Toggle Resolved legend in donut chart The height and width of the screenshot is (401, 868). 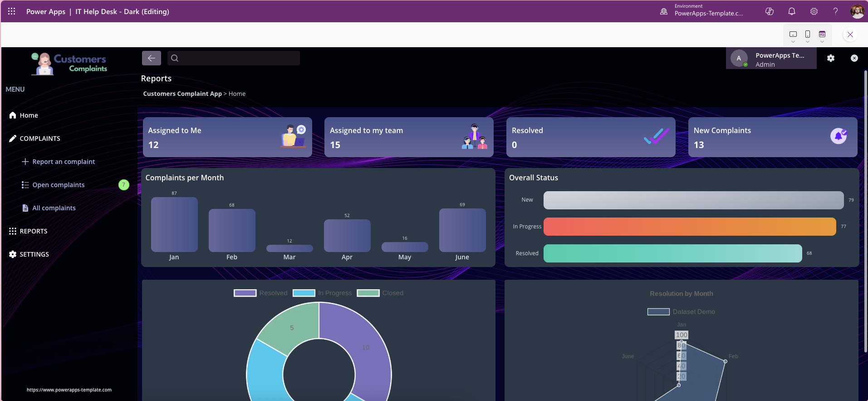pyautogui.click(x=261, y=293)
